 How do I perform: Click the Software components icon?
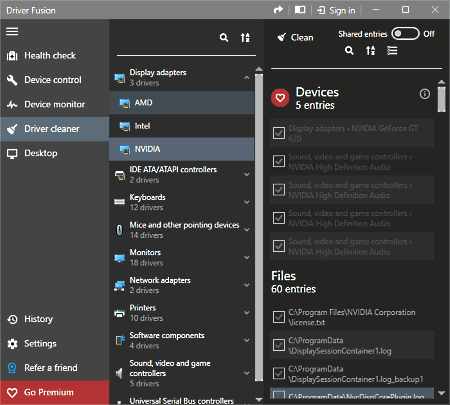click(120, 340)
